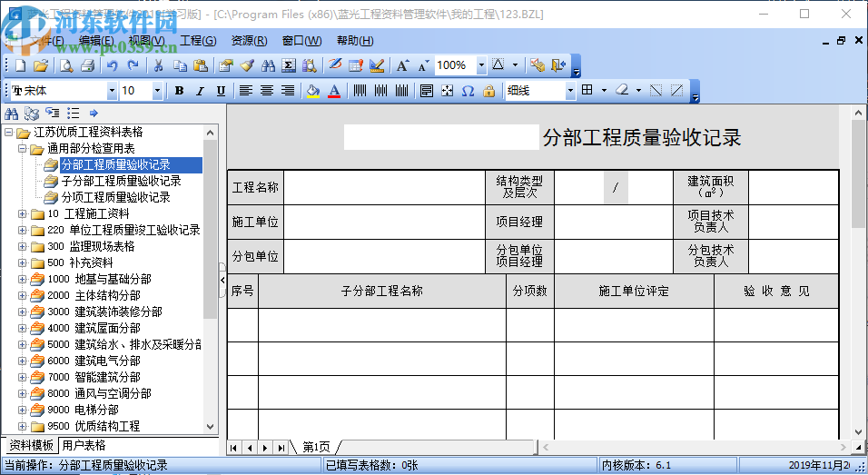Click the indent list icon above tree
Screen dimensions: 868x475
(x=53, y=114)
